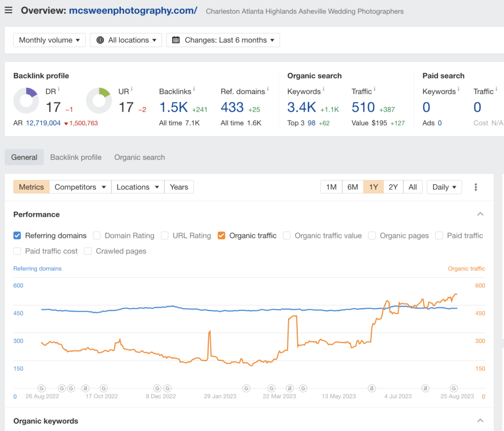Click the page description 'Charleston Atlanta Highlands Asheville Wedding Photographers'
This screenshot has height=431, width=504.
pos(305,12)
